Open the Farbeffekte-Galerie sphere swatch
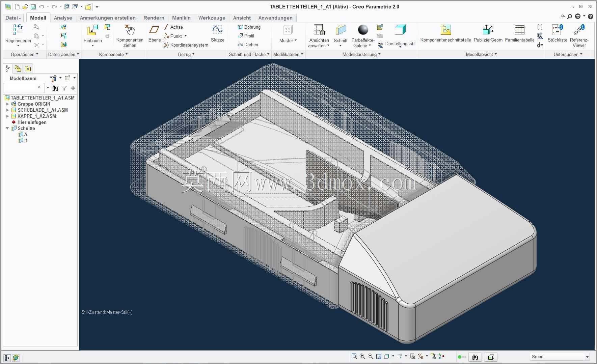The height and width of the screenshot is (364, 597). [x=363, y=30]
